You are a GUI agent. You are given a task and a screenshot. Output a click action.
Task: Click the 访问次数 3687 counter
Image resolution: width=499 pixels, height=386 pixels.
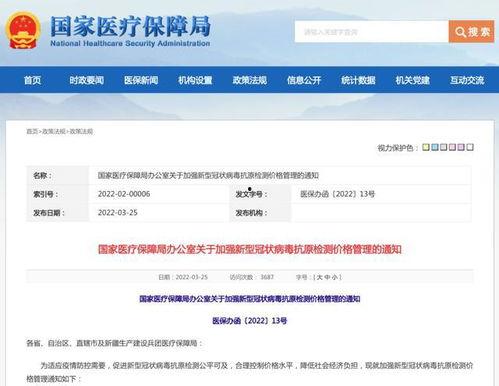[252, 277]
